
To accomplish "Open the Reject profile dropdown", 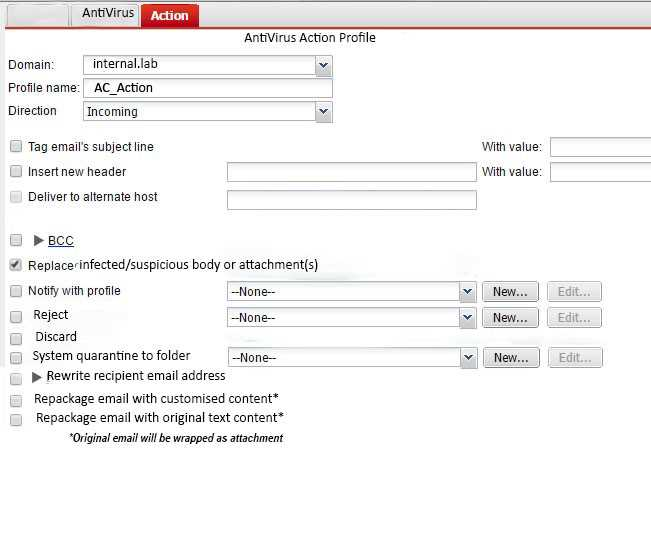I will coord(466,318).
